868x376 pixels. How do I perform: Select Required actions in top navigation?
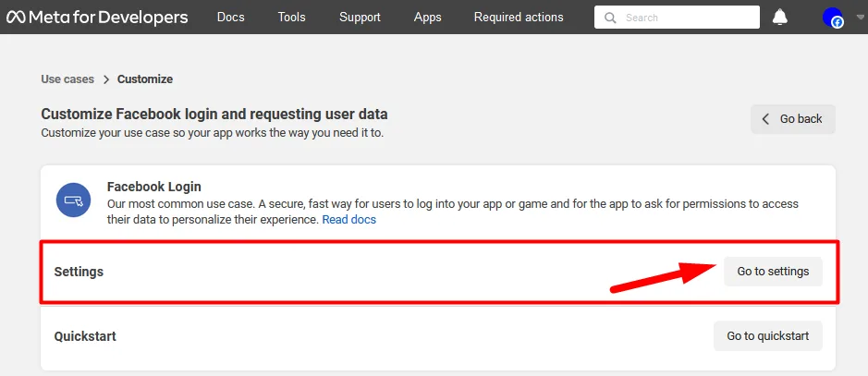click(518, 18)
